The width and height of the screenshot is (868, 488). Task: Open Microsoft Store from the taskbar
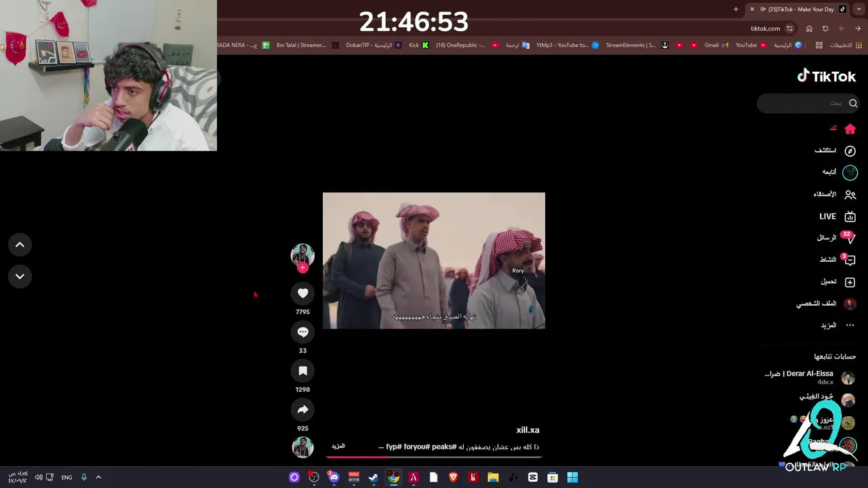coord(553,477)
